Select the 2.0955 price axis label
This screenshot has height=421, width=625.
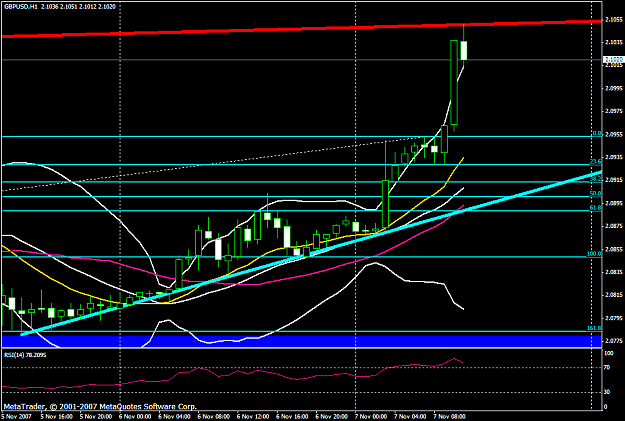point(613,134)
